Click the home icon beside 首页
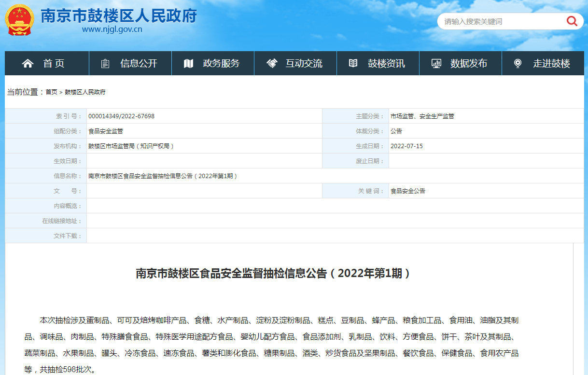This screenshot has height=375, width=588. [28, 63]
